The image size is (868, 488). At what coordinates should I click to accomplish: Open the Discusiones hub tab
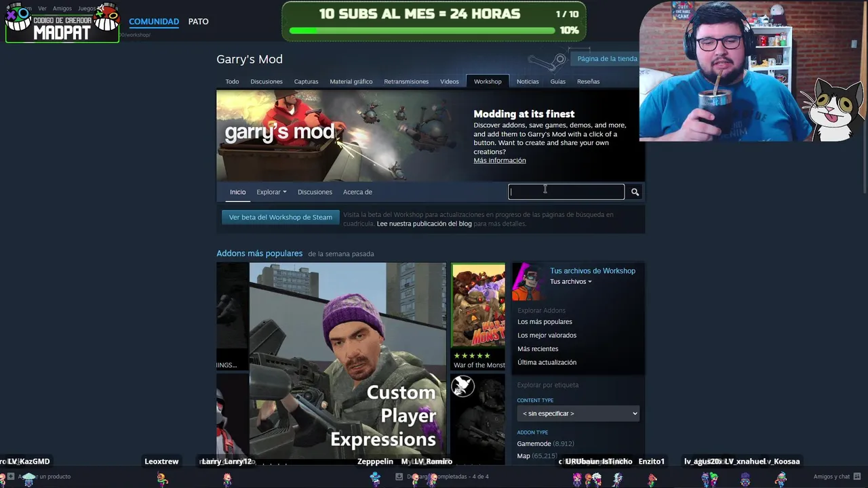tap(267, 81)
